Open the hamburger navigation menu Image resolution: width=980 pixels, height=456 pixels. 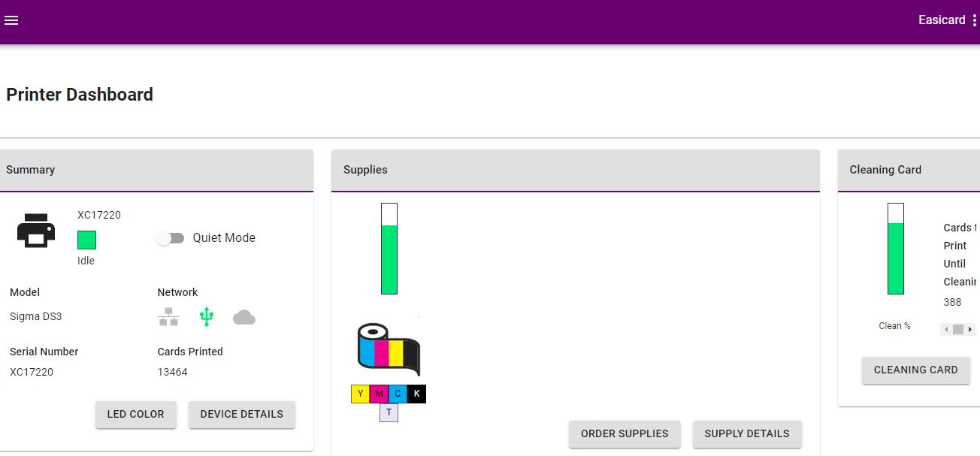click(x=11, y=20)
